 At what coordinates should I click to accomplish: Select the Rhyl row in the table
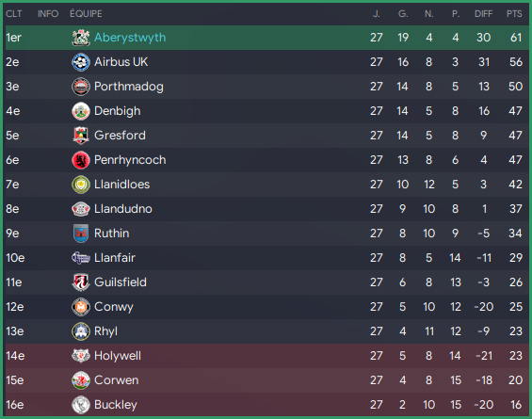pyautogui.click(x=267, y=331)
